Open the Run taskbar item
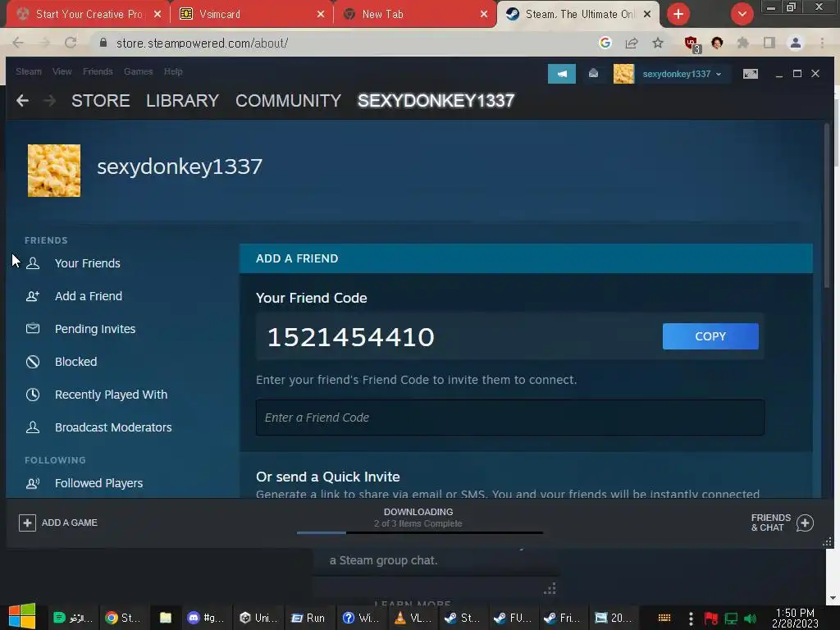Screen dimensions: 840x630 click(x=308, y=618)
